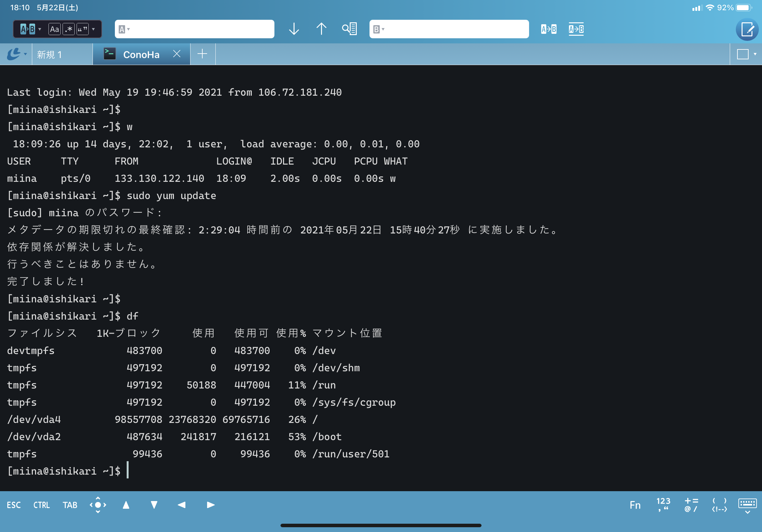Screen dimensions: 762x532
Task: Toggle regular expression search option
Action: pos(69,29)
